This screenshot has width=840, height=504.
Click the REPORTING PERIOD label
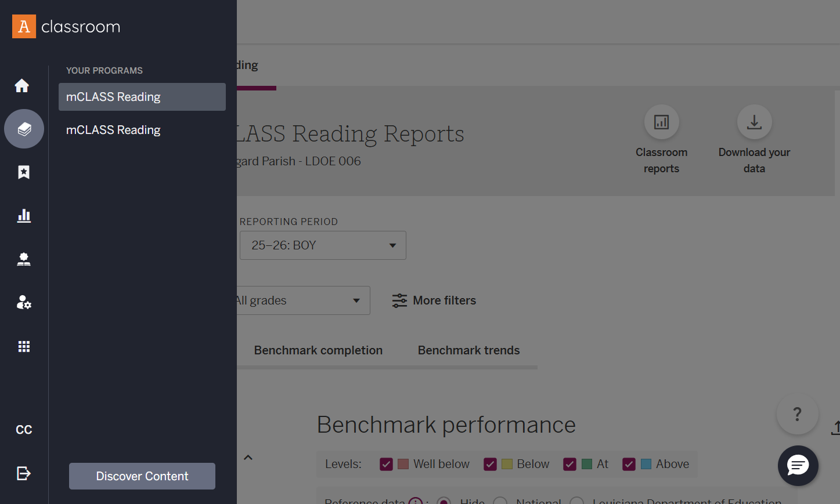coord(289,222)
